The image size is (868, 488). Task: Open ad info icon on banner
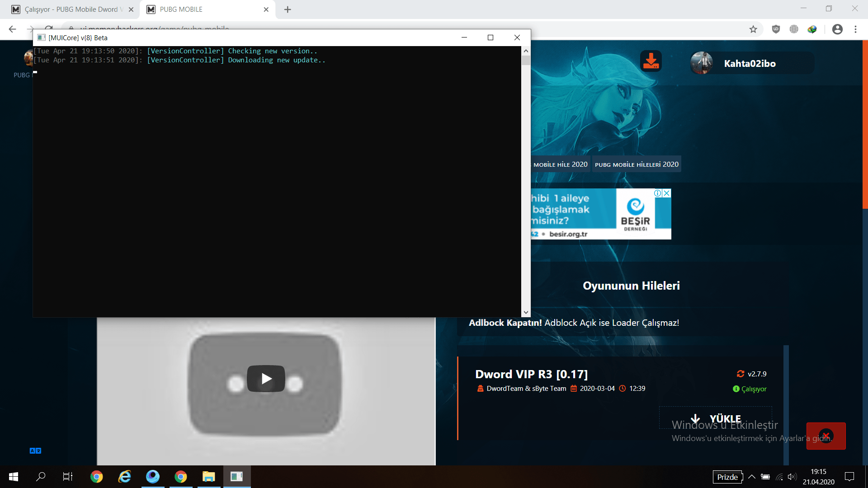[x=658, y=193]
